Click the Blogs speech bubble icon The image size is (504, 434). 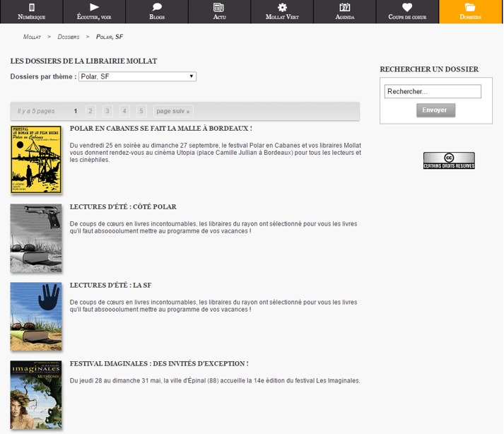coord(157,7)
